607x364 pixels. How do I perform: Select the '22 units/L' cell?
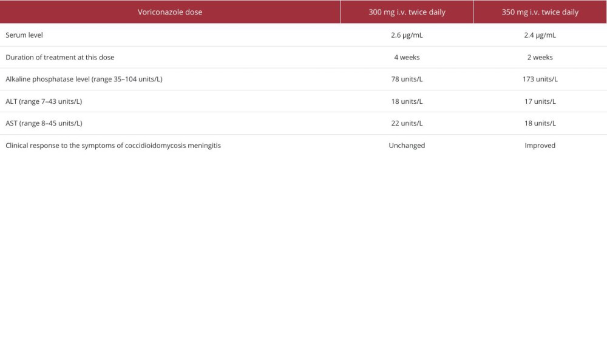click(407, 123)
